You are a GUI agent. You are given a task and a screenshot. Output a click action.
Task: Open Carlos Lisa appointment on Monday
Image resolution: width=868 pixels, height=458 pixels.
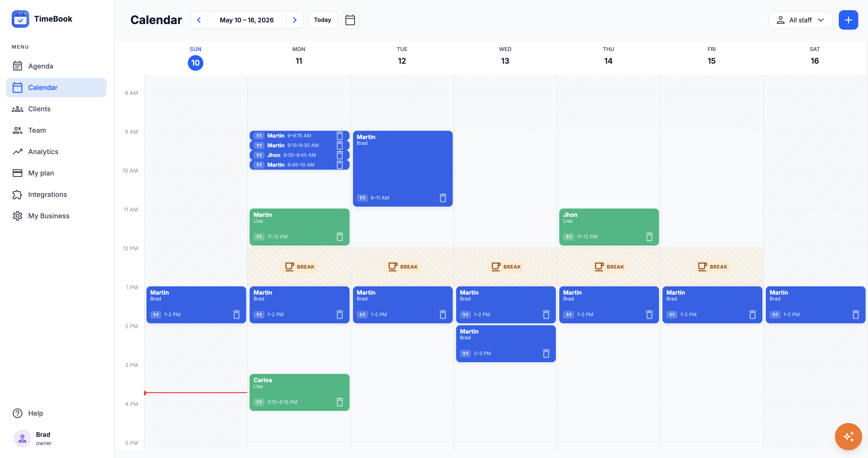(299, 392)
